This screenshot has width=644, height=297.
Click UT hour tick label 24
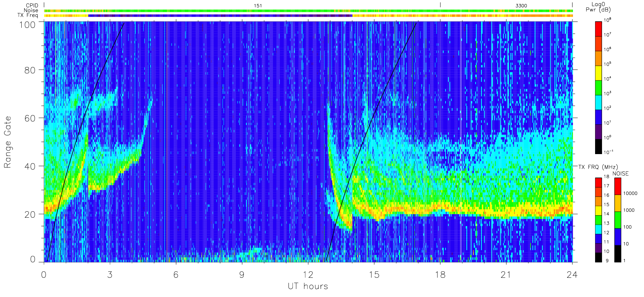(x=572, y=275)
